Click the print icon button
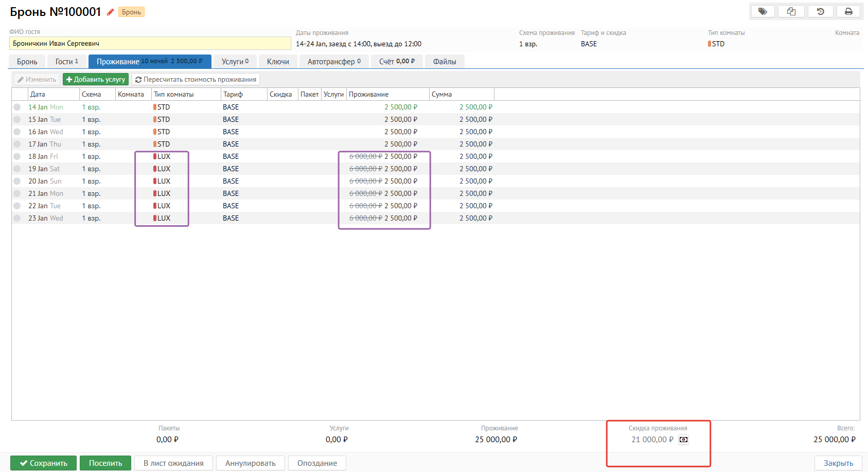Screen dimensions: 868x472 pos(848,11)
